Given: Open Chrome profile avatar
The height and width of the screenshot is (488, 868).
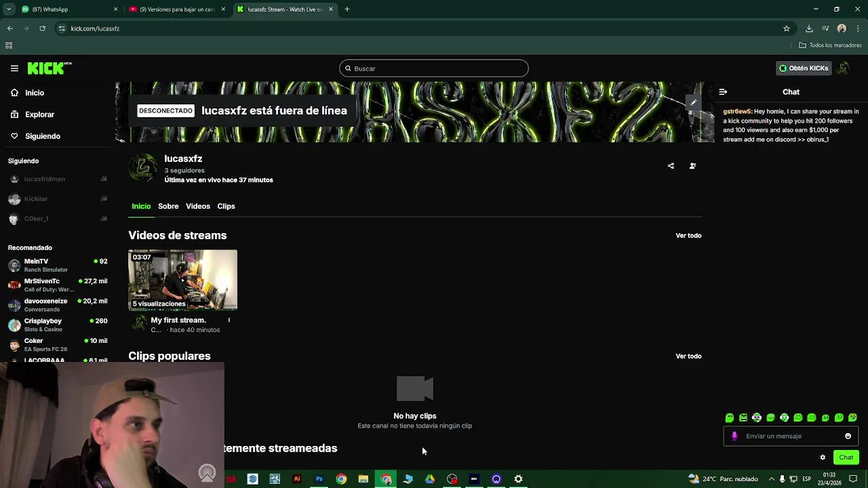Looking at the screenshot, I should click(842, 28).
